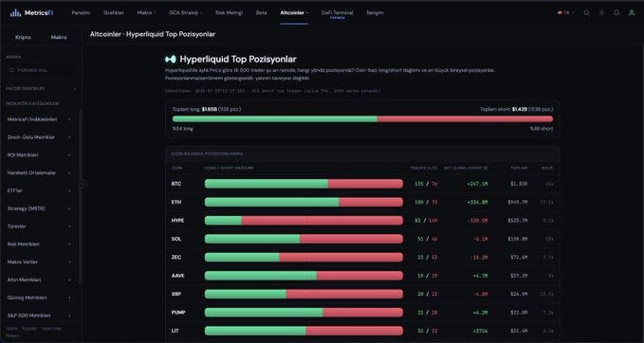This screenshot has height=343, width=644.
Task: Expand Hareketli Ortalamalar category
Action: click(x=40, y=172)
